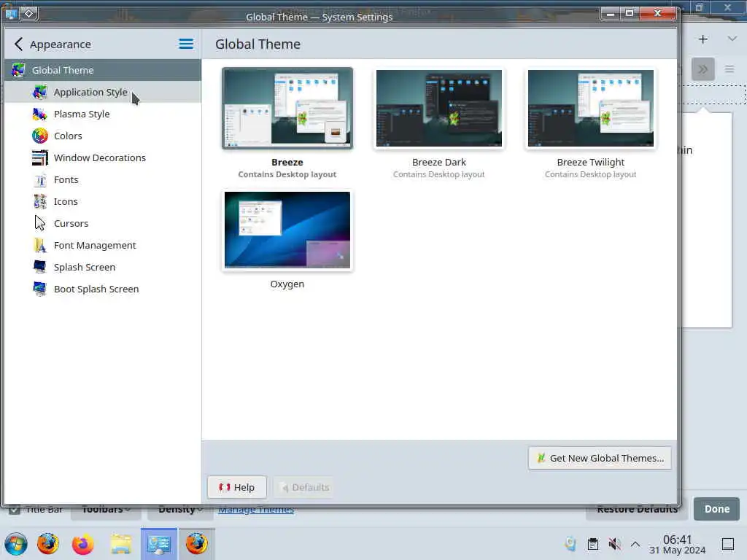Open the Splash Screen page
The width and height of the screenshot is (747, 560).
[102, 267]
